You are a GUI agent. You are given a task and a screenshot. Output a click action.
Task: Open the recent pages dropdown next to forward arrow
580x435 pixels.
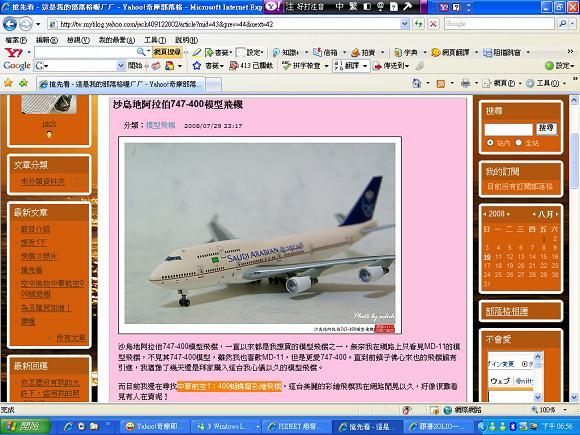[x=38, y=24]
